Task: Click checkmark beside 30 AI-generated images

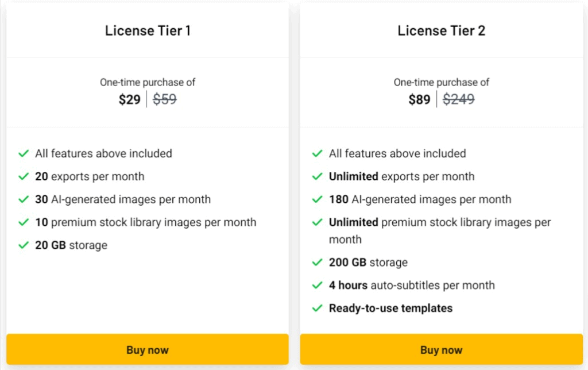Action: [x=24, y=199]
